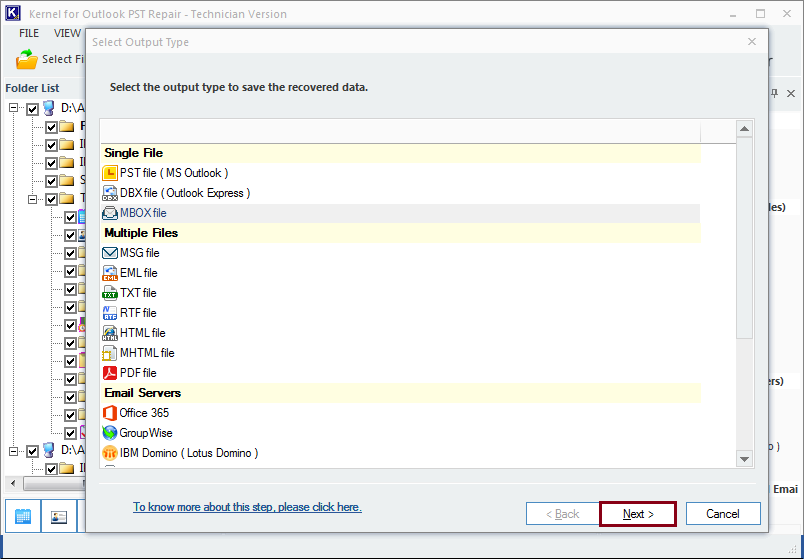Close the Select Output Type dialog

[752, 42]
